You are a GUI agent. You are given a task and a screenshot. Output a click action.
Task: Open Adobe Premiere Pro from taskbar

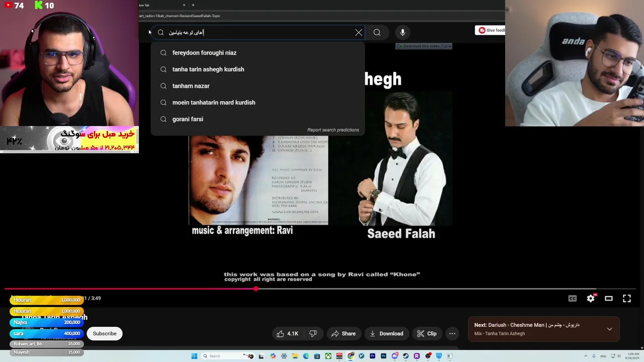point(372,356)
